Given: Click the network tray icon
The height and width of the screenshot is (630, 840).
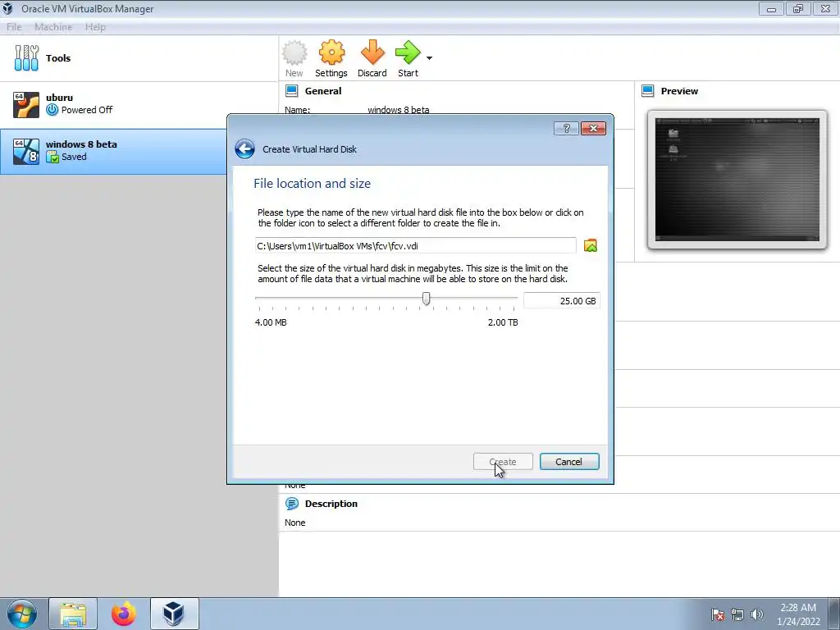Looking at the screenshot, I should tap(737, 614).
